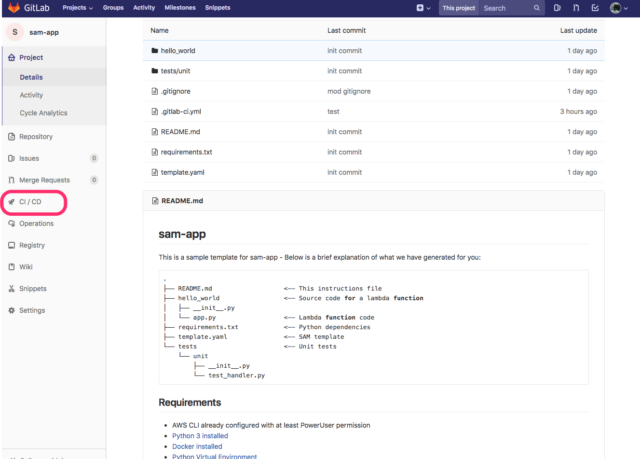Image resolution: width=640 pixels, height=459 pixels.
Task: Click the README.md header file icon
Action: pos(155,201)
